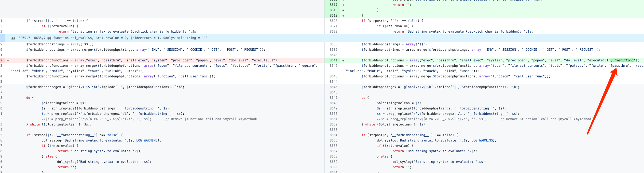
Task: Click line number 8645
Action: (x=333, y=87)
